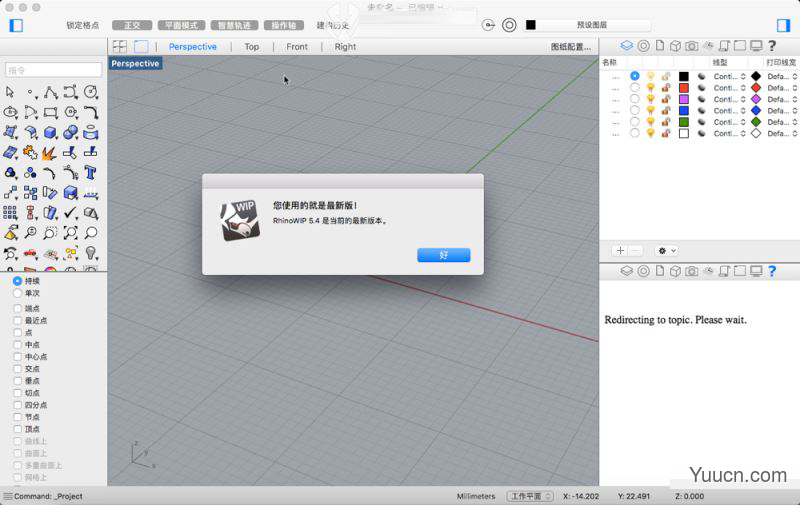800x505 pixels.
Task: Choose the Rectangle tool
Action: click(51, 112)
